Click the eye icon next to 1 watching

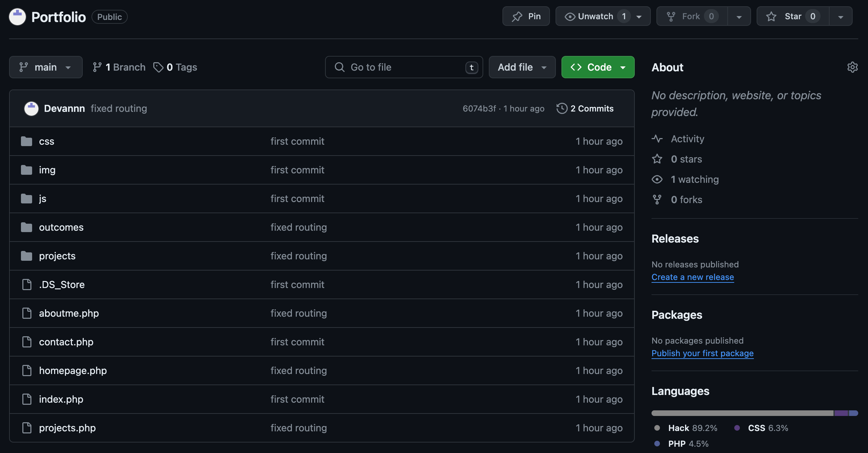pyautogui.click(x=657, y=179)
